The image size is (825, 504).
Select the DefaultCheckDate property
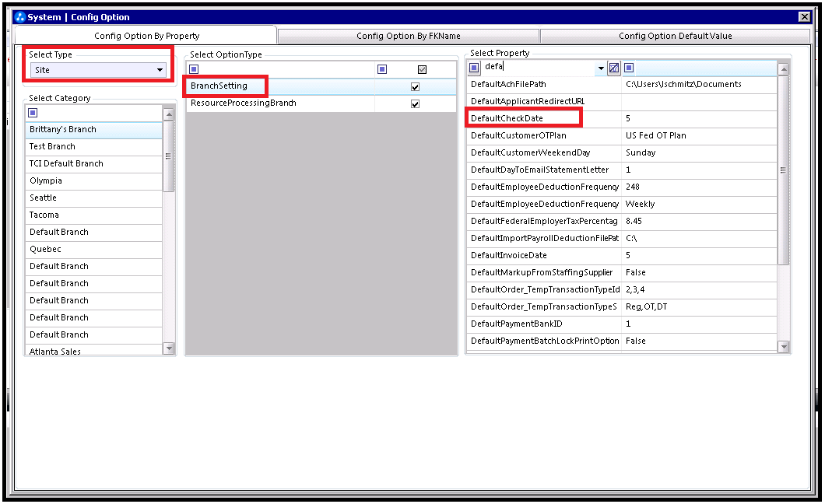pyautogui.click(x=544, y=119)
